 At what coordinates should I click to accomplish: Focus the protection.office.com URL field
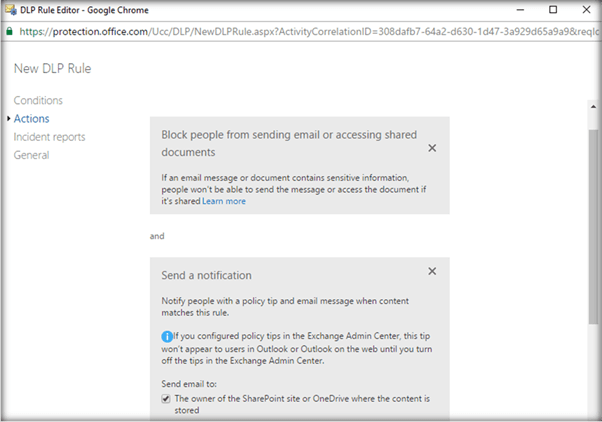pos(300,31)
